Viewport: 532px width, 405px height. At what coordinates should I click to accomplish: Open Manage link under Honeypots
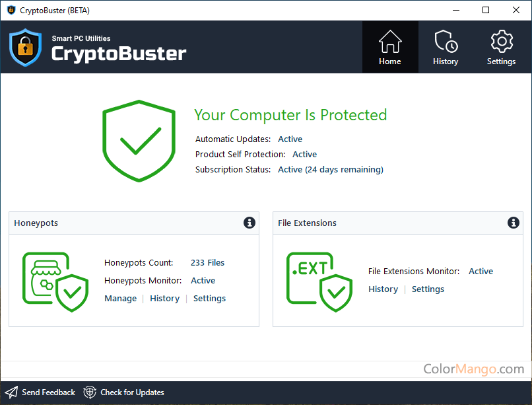click(120, 299)
